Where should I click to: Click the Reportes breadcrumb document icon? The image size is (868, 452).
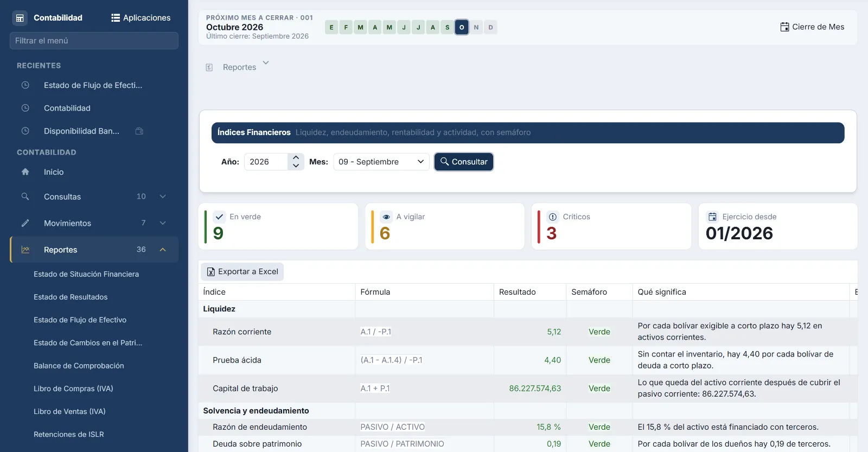(209, 67)
